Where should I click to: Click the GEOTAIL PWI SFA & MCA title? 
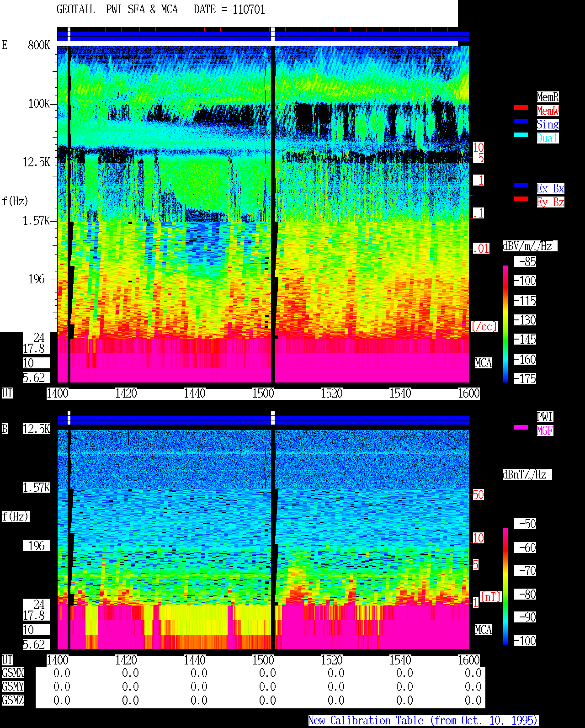[117, 10]
